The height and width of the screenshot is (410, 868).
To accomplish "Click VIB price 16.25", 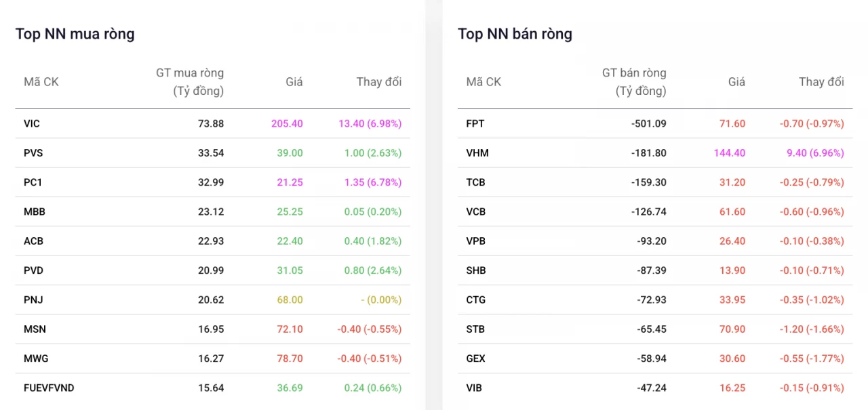I will (732, 388).
